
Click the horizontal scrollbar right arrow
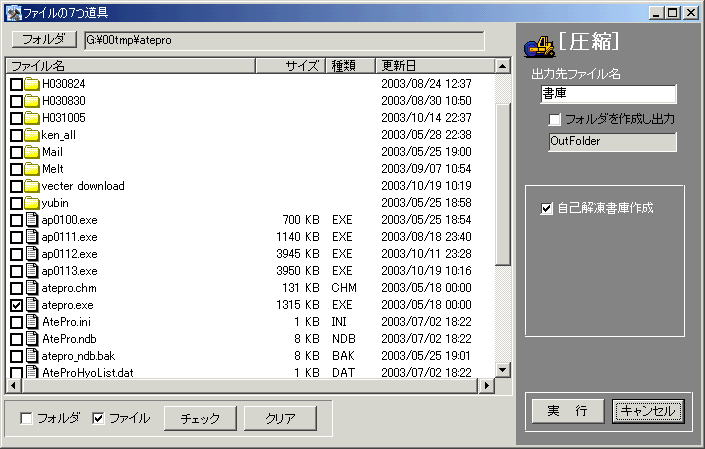point(486,386)
